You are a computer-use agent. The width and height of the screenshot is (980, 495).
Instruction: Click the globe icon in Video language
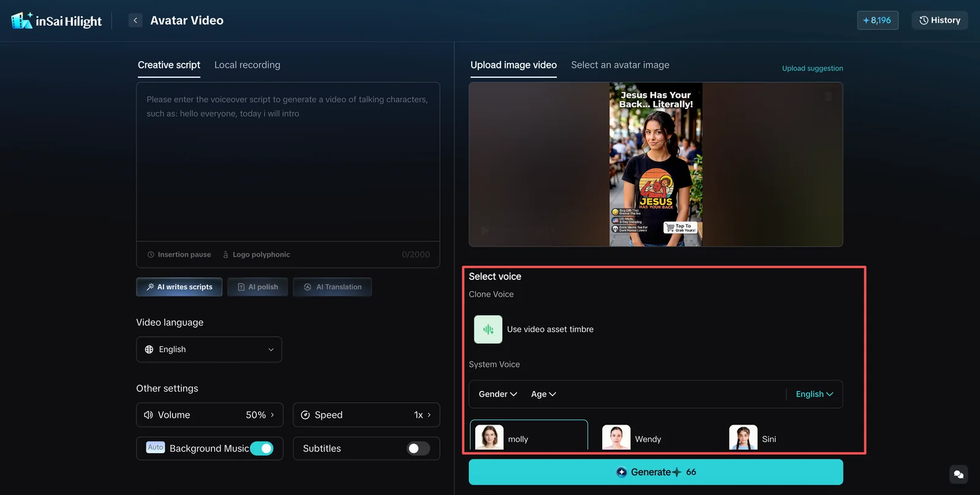click(149, 349)
